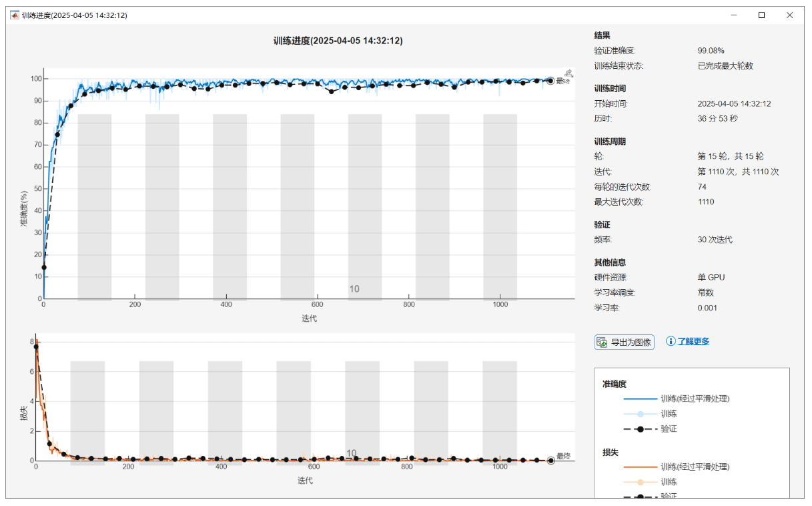This screenshot has width=812, height=506.
Task: Click the epoch 10 label in the accuracy plot
Action: click(x=354, y=289)
